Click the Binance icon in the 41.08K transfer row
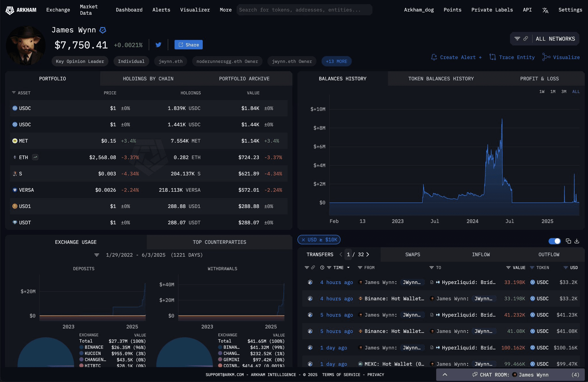588x382 pixels. 360,331
